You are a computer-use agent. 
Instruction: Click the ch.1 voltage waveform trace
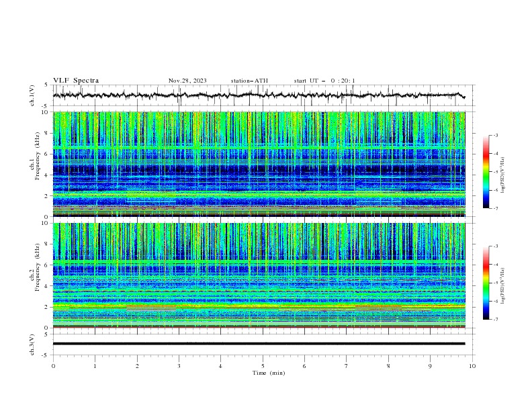259,95
